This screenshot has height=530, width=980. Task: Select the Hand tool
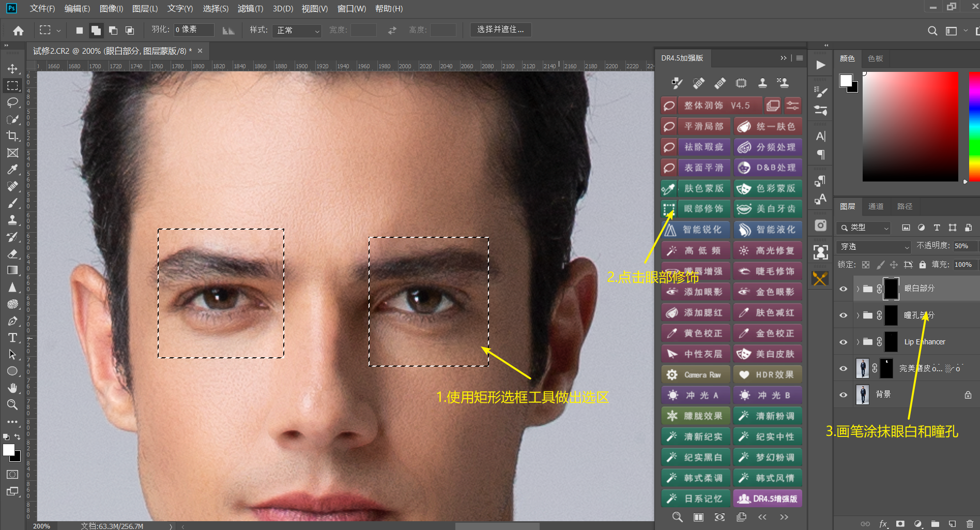click(12, 388)
